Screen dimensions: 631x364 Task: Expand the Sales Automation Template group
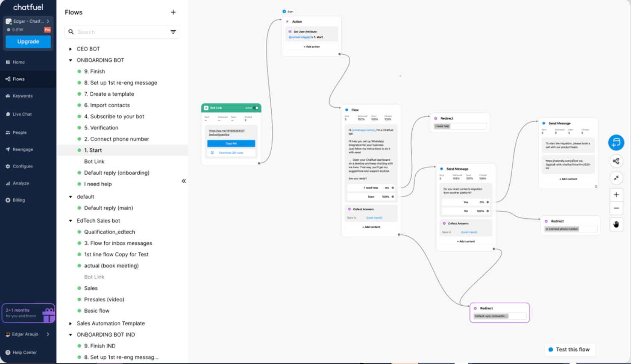click(70, 323)
